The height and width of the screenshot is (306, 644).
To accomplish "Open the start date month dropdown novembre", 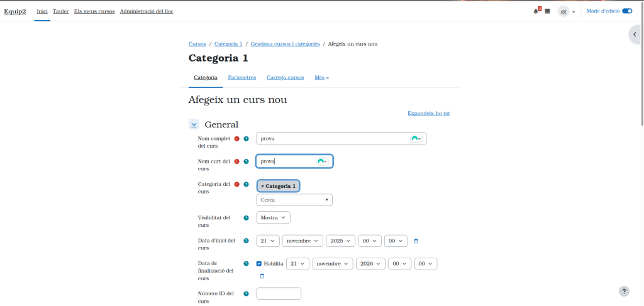I will (303, 241).
